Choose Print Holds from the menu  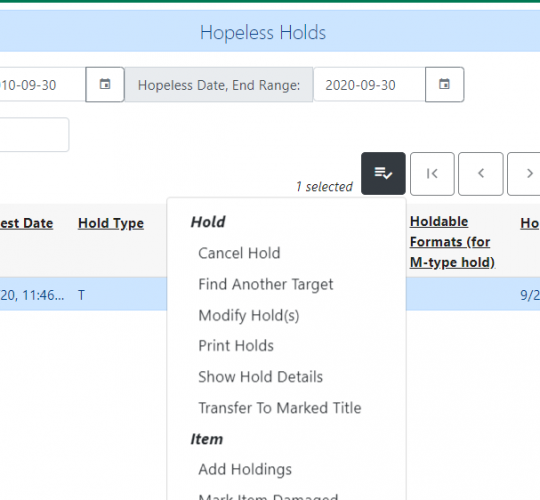[236, 346]
